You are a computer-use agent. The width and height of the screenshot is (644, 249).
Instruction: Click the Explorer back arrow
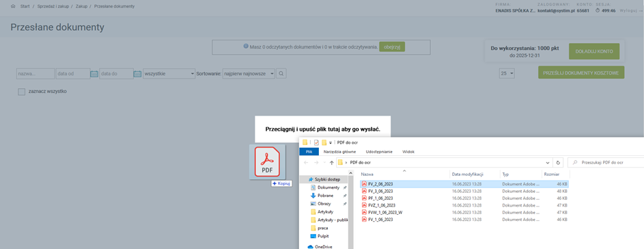306,163
